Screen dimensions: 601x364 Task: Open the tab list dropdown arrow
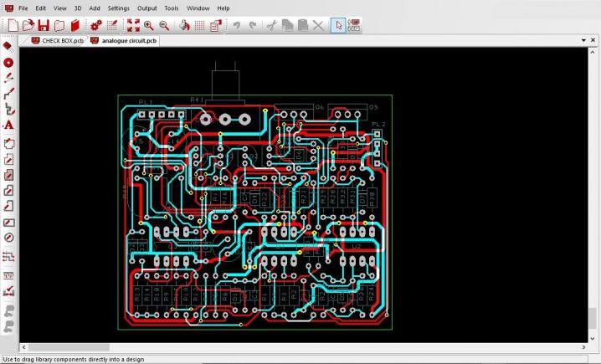[583, 40]
